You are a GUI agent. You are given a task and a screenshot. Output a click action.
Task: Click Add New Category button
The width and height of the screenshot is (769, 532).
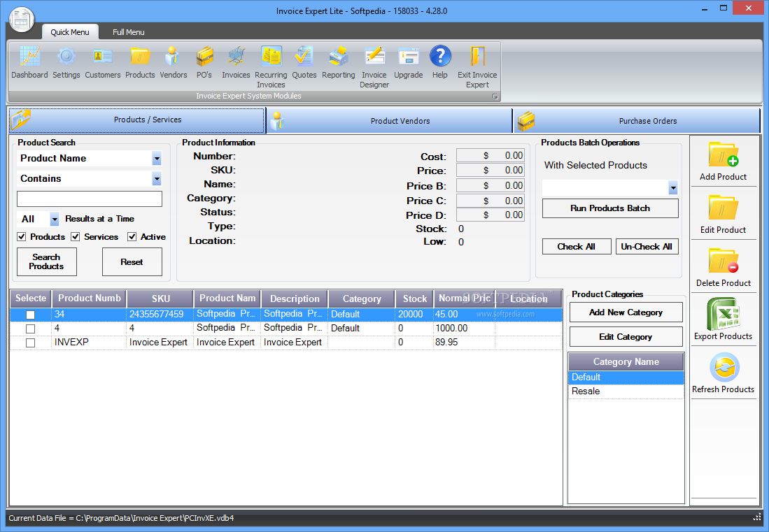tap(626, 312)
